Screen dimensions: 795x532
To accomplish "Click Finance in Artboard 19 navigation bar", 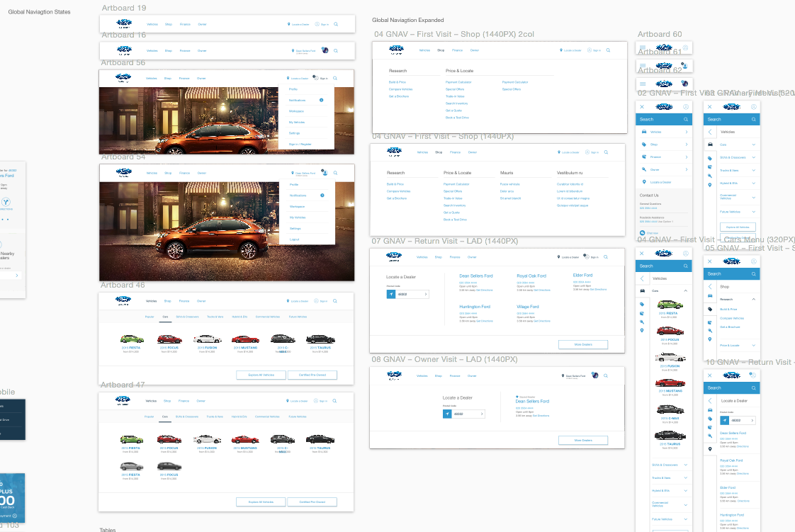I will click(185, 24).
